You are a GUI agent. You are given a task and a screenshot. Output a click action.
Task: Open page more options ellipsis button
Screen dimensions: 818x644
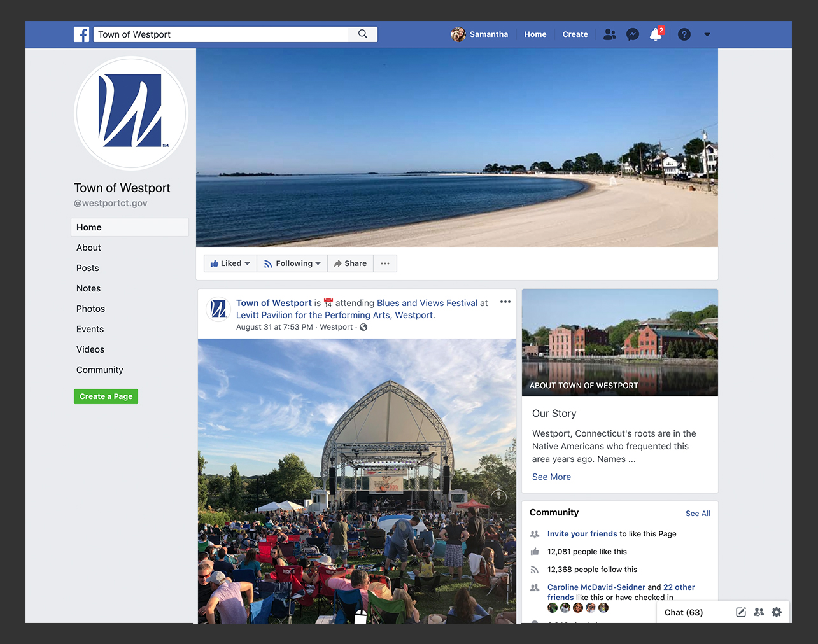[385, 263]
